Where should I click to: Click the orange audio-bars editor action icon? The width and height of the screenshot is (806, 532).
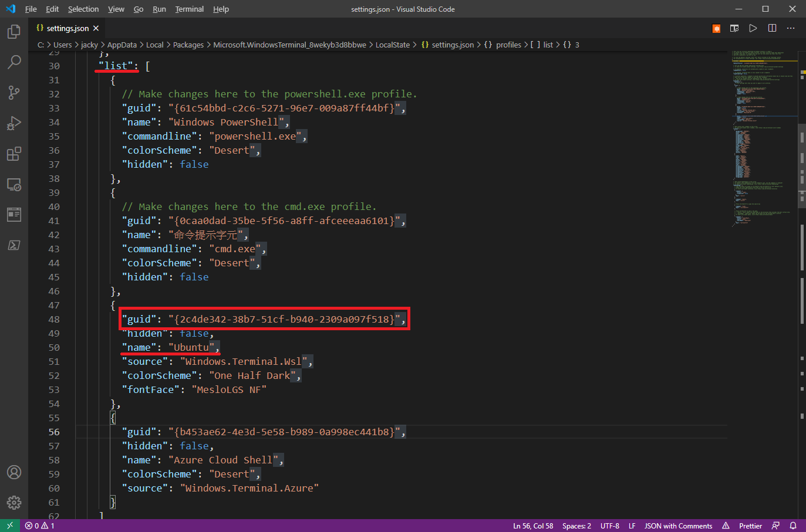[716, 28]
